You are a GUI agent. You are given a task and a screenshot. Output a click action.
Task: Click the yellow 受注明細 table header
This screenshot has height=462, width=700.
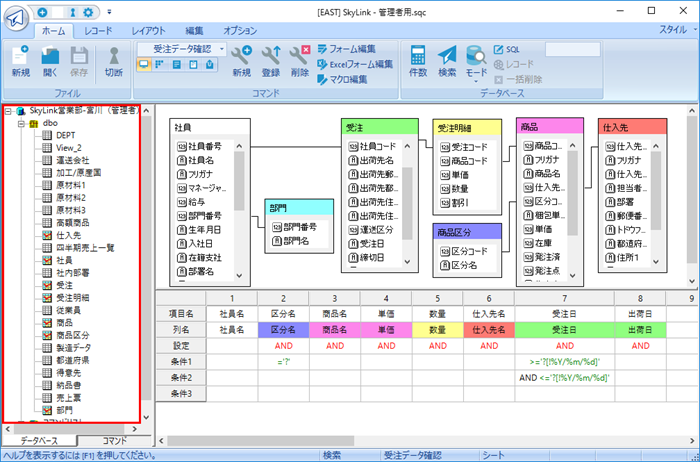[x=467, y=128]
